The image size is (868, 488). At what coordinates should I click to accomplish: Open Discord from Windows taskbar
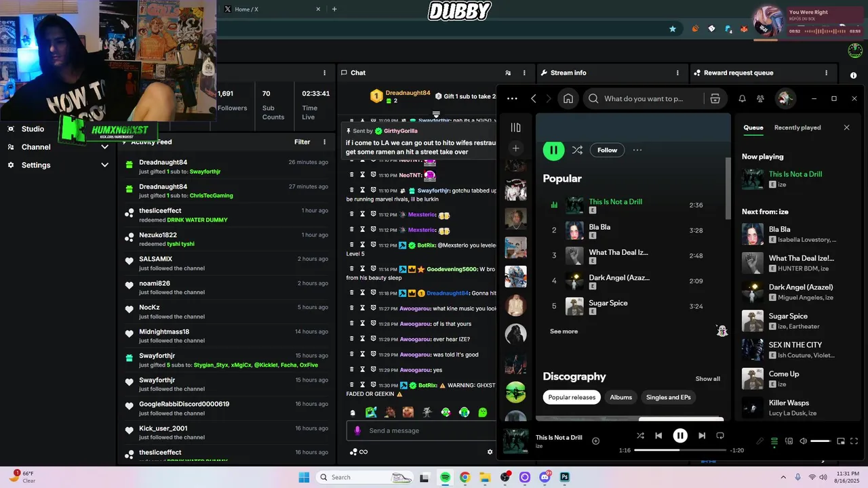545,477
